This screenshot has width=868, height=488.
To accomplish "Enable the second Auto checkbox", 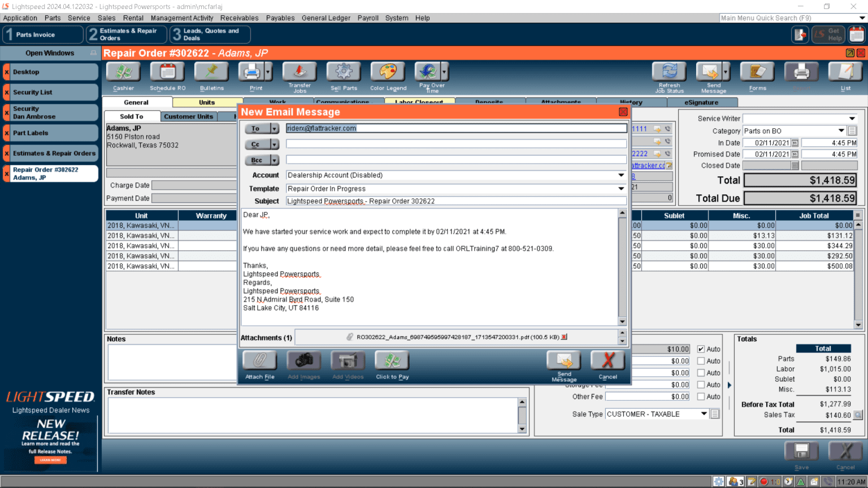I will point(701,361).
